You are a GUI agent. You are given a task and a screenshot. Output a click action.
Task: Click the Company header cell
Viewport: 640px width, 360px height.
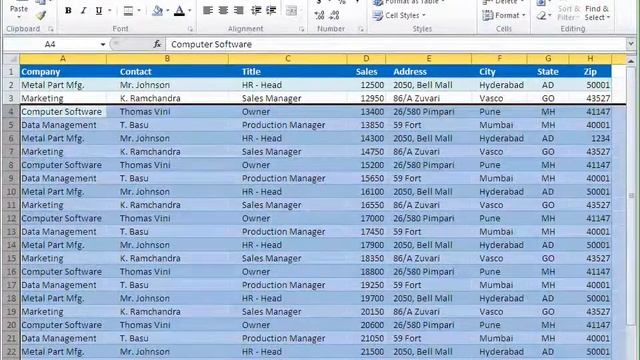(63, 72)
